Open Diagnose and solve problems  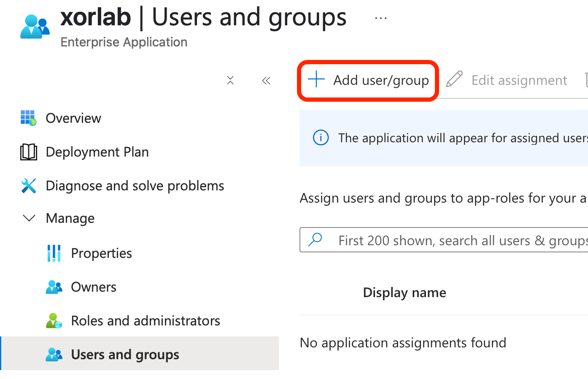click(x=135, y=186)
